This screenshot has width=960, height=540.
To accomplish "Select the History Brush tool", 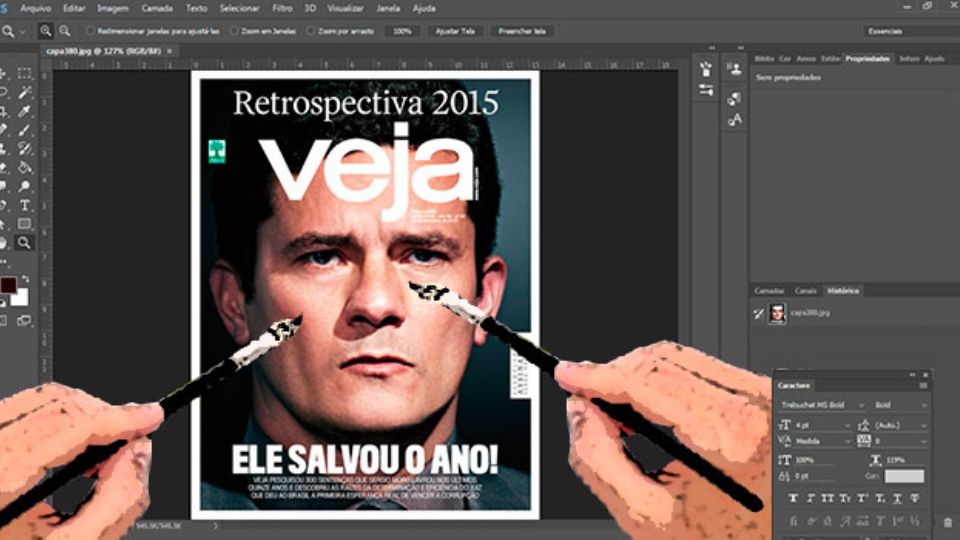I will pyautogui.click(x=24, y=149).
